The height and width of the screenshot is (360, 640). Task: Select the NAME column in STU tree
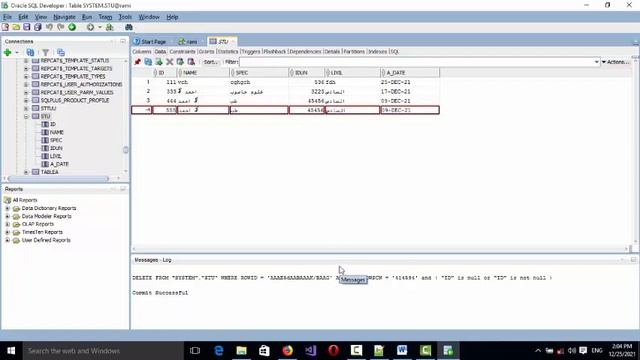57,132
